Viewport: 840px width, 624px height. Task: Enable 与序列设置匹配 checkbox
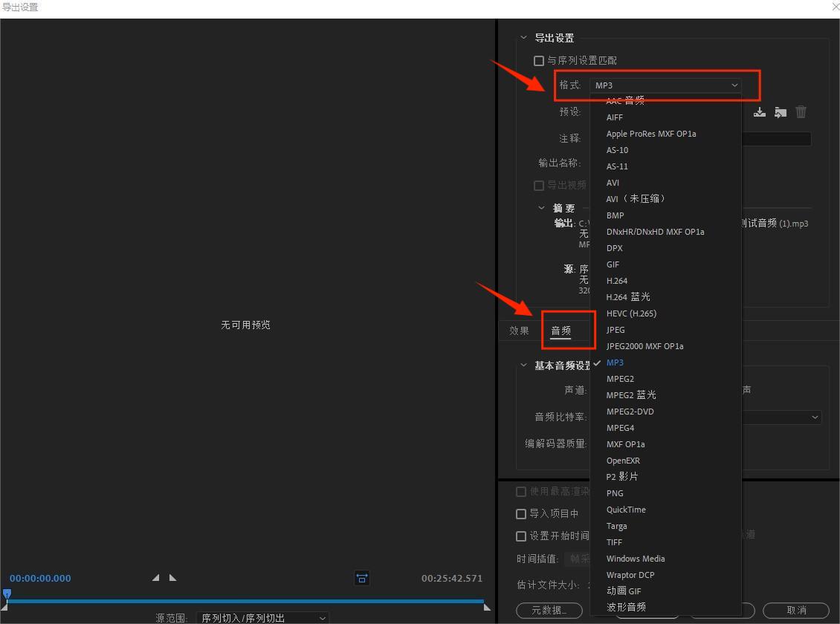coord(539,60)
